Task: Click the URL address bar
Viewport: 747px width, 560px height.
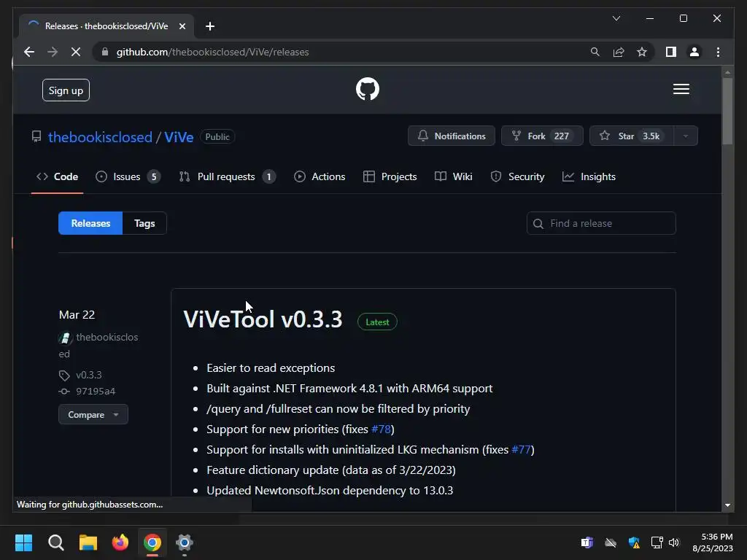Action: (x=341, y=52)
